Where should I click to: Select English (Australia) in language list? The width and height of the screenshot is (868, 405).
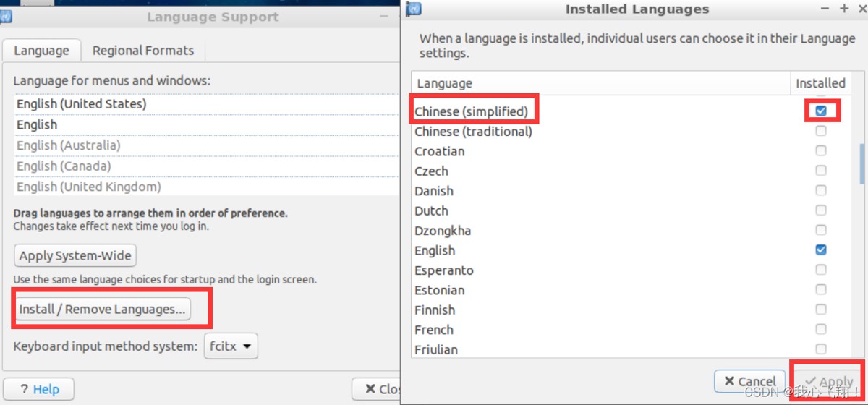207,145
